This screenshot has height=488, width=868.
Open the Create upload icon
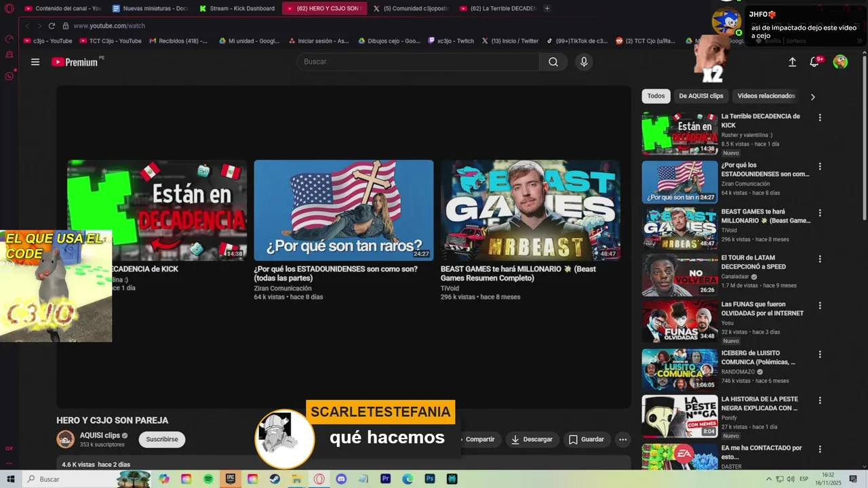pyautogui.click(x=792, y=62)
